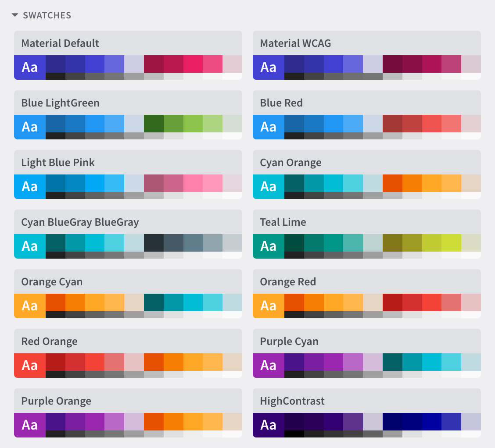Image resolution: width=495 pixels, height=448 pixels.
Task: Click the Aa preview in Blue LightGreen
Action: pos(30,127)
